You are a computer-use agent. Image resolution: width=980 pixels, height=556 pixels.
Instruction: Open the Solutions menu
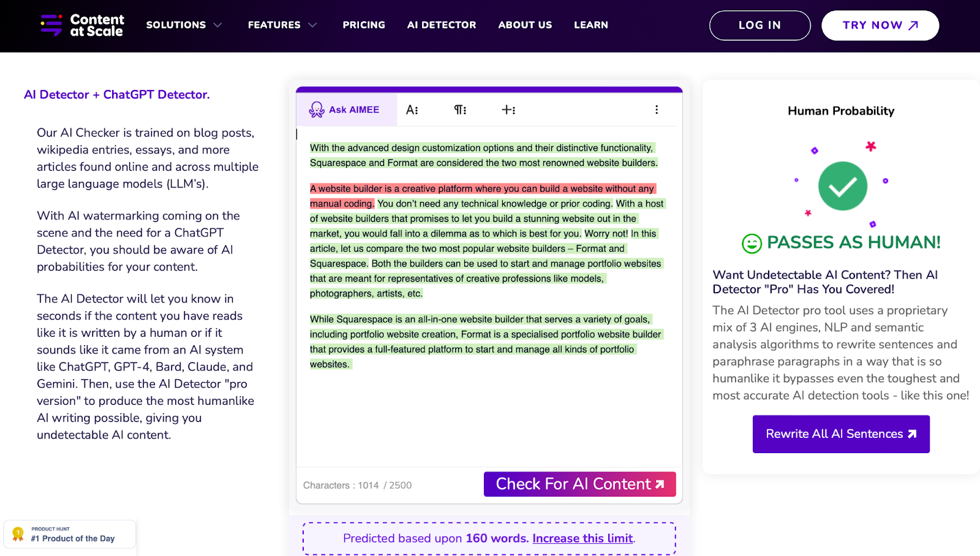tap(176, 25)
